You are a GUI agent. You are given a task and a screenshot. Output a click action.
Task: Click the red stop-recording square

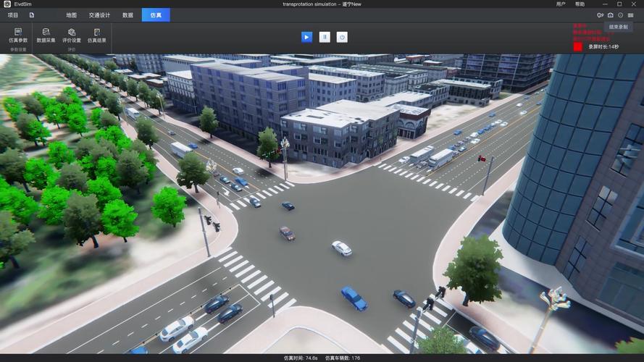tap(578, 47)
